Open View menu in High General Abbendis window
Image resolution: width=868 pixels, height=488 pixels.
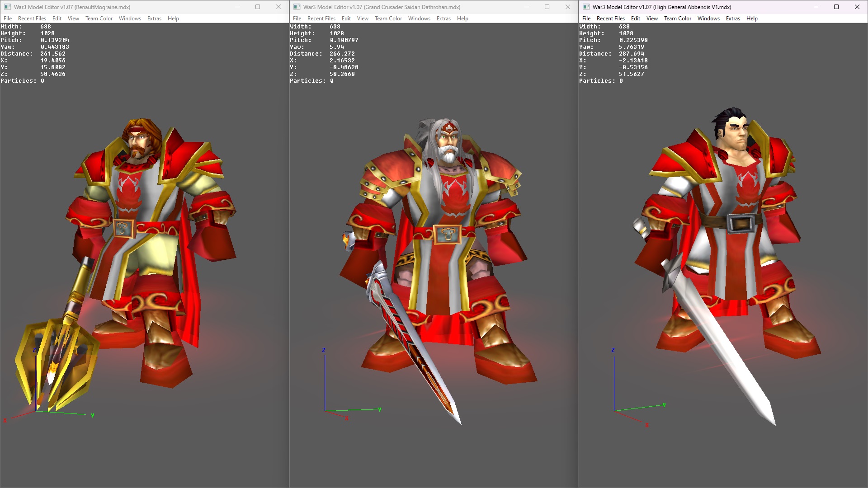652,19
